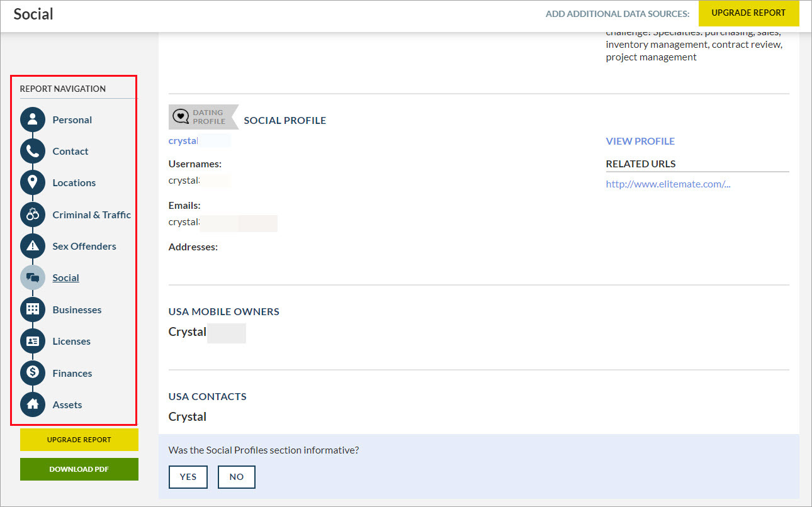Click the Assets house icon
Image resolution: width=812 pixels, height=507 pixels.
pos(33,404)
